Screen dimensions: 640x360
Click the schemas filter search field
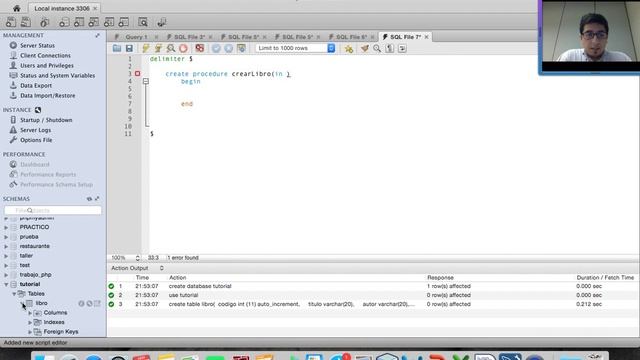(53, 210)
